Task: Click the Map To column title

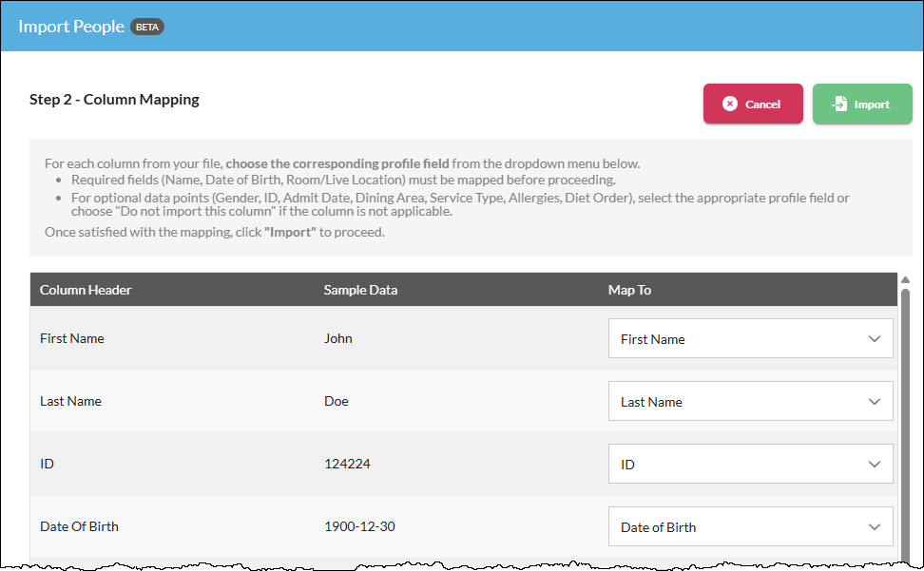Action: point(629,290)
